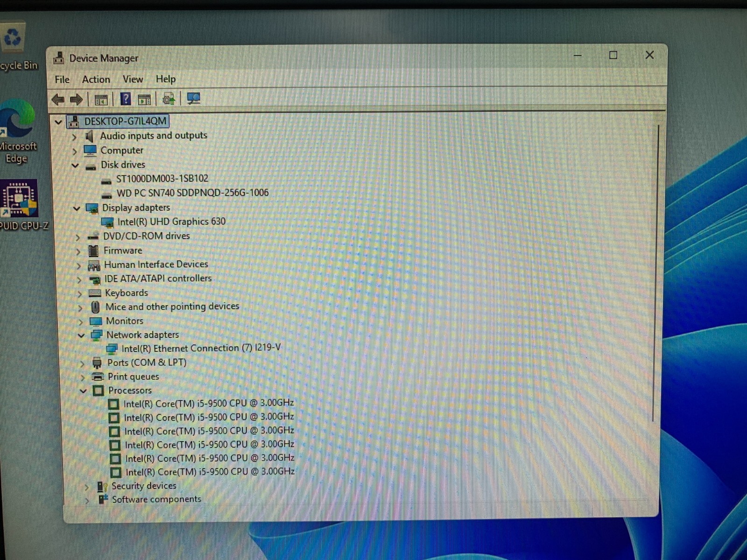The height and width of the screenshot is (560, 747).
Task: Select Intel(R) Ethernet Connection (7) I219-V
Action: (201, 348)
